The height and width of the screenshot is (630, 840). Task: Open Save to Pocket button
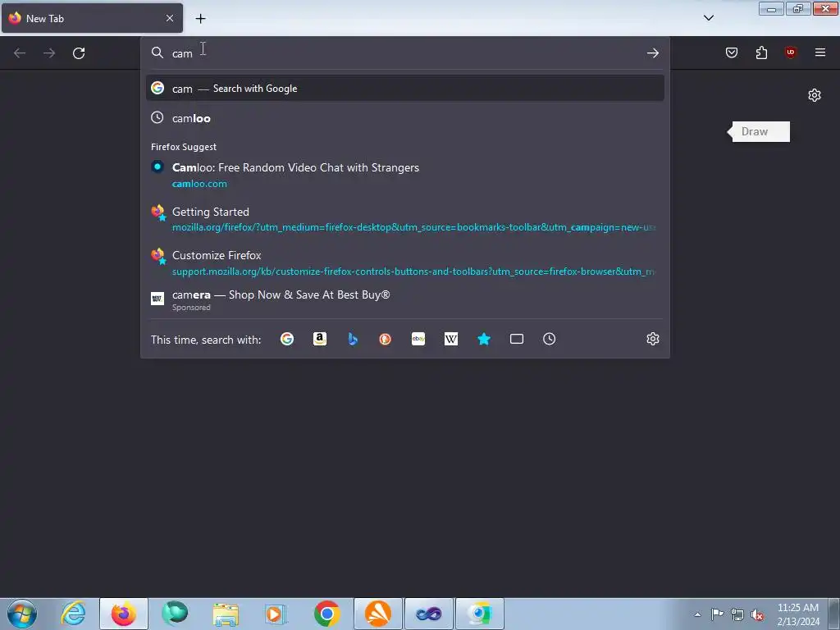coord(732,52)
